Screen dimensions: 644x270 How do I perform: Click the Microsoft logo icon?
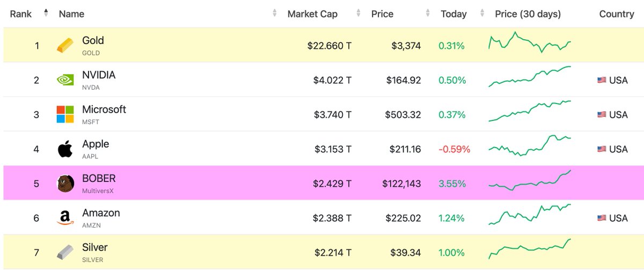click(x=65, y=114)
